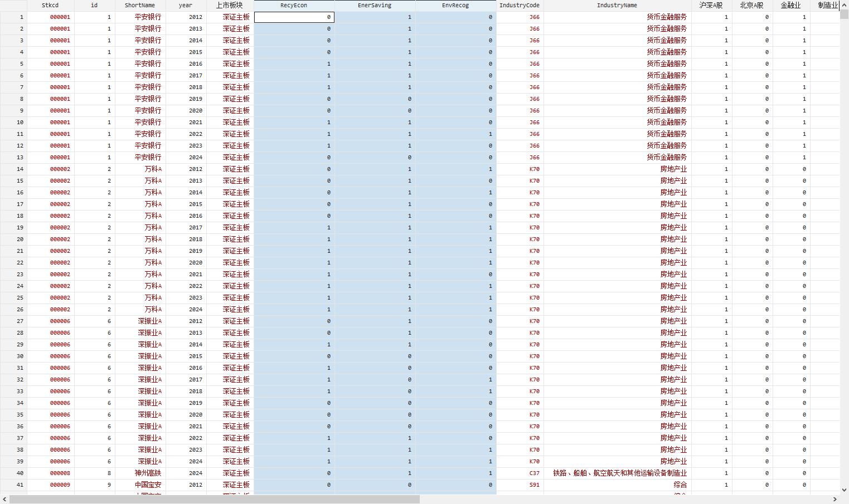The image size is (849, 504).
Task: Click the vertical scrollbar's down arrow
Action: click(844, 490)
